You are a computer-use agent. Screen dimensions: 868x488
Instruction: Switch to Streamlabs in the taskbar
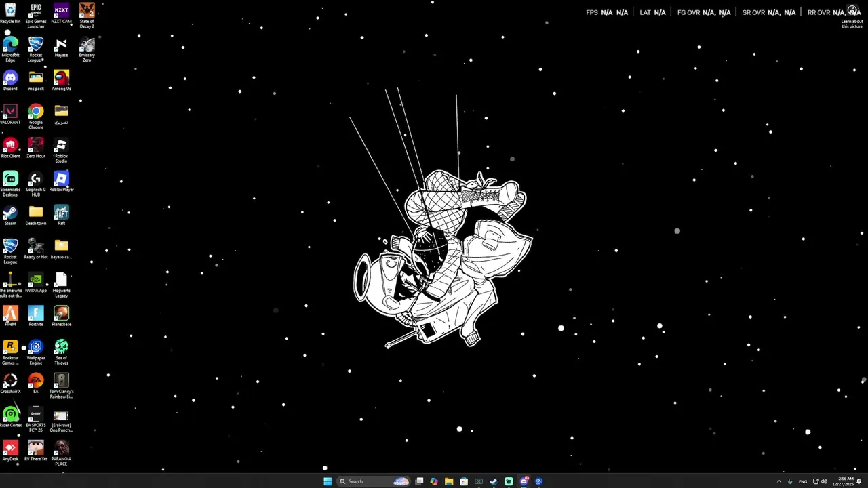coord(509,481)
